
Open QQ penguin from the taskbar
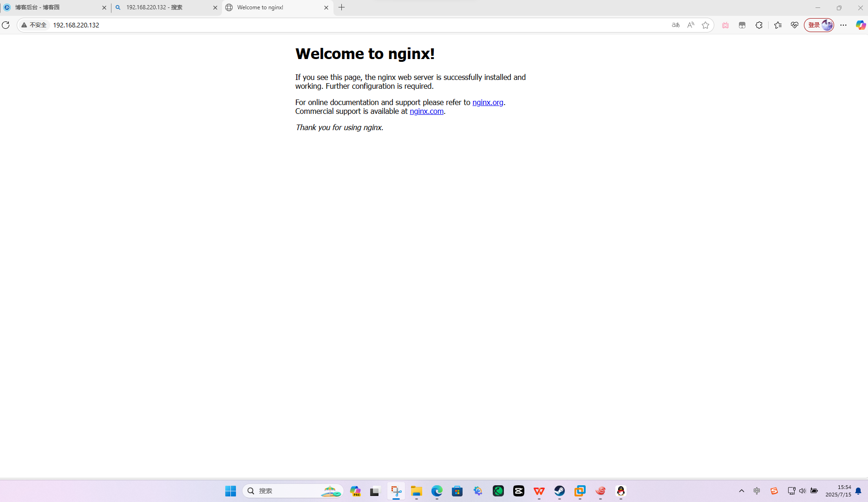620,491
